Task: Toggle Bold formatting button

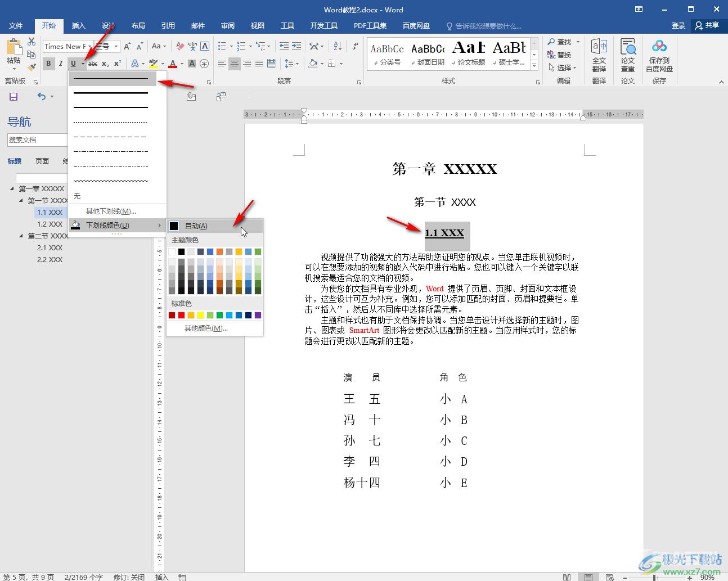Action: [48, 64]
